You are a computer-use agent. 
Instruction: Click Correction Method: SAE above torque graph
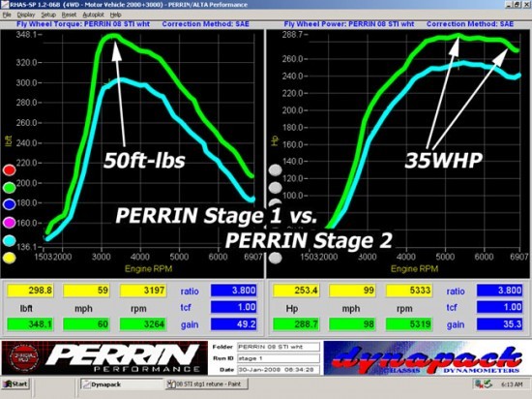(206, 24)
